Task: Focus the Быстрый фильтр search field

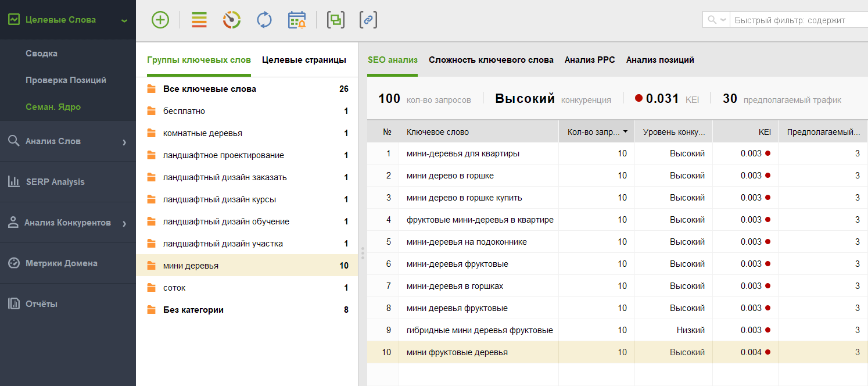Action: click(x=799, y=20)
